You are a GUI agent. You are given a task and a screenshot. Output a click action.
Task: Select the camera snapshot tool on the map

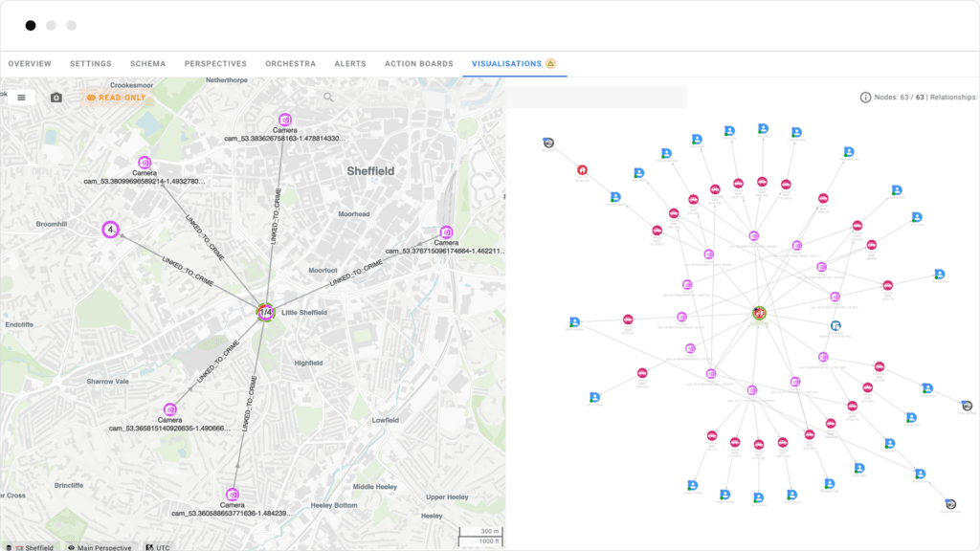click(x=56, y=97)
